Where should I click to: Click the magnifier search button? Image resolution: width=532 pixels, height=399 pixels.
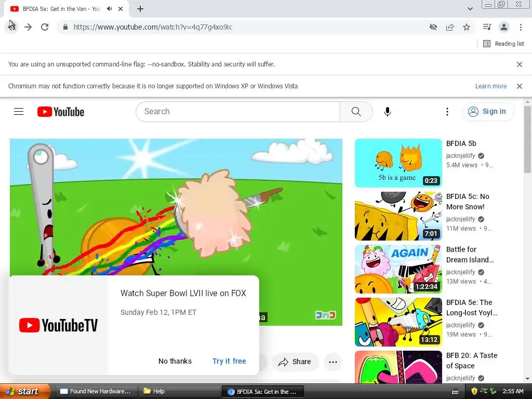(356, 112)
